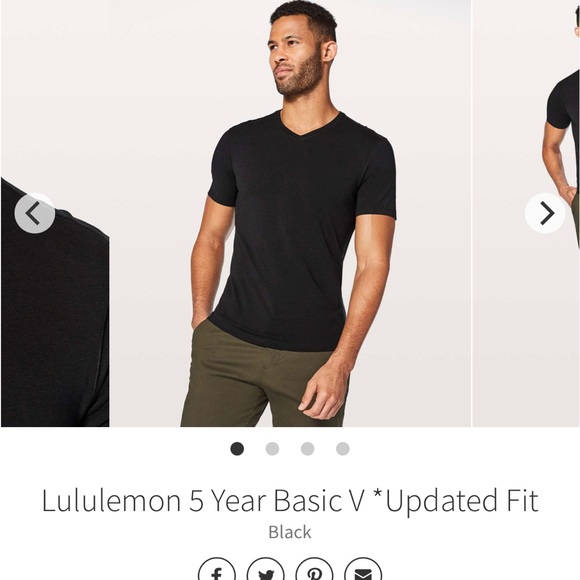Go to previous product photo with left arrow

pyautogui.click(x=35, y=213)
